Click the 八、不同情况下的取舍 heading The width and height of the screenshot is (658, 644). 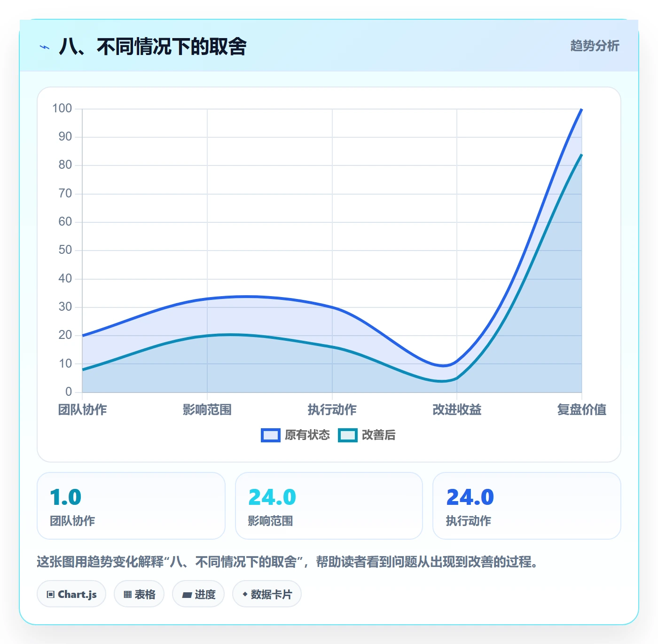click(153, 47)
